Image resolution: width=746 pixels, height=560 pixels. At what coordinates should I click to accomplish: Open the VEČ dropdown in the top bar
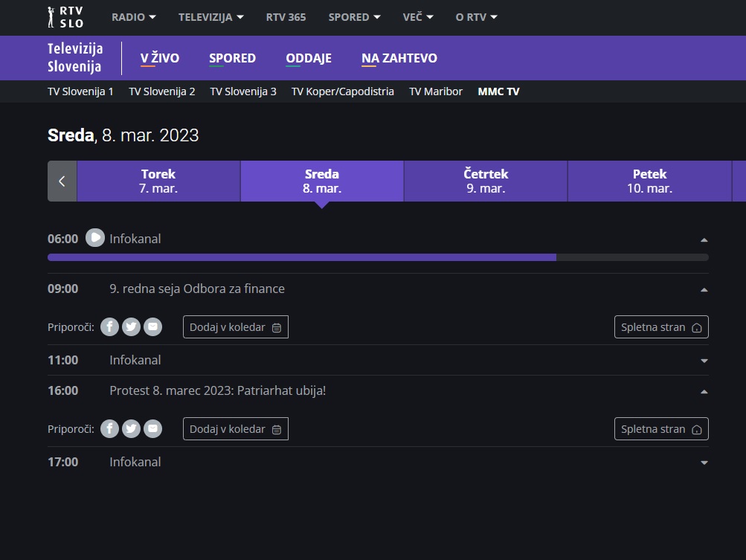coord(417,17)
